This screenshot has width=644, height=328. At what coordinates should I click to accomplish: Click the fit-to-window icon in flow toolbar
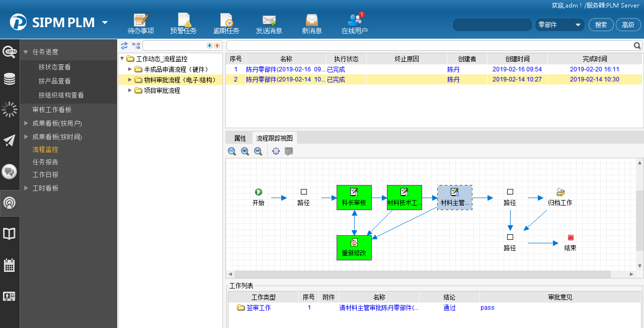pyautogui.click(x=276, y=151)
